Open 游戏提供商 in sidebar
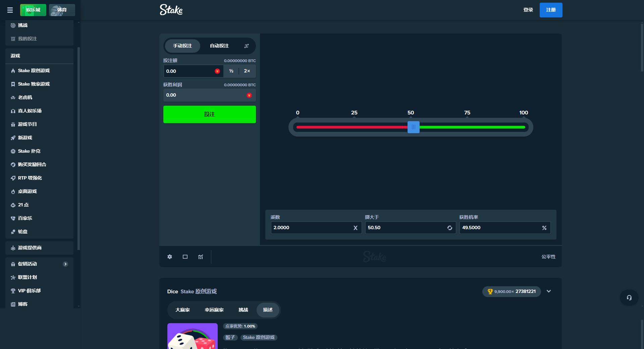 (40, 248)
